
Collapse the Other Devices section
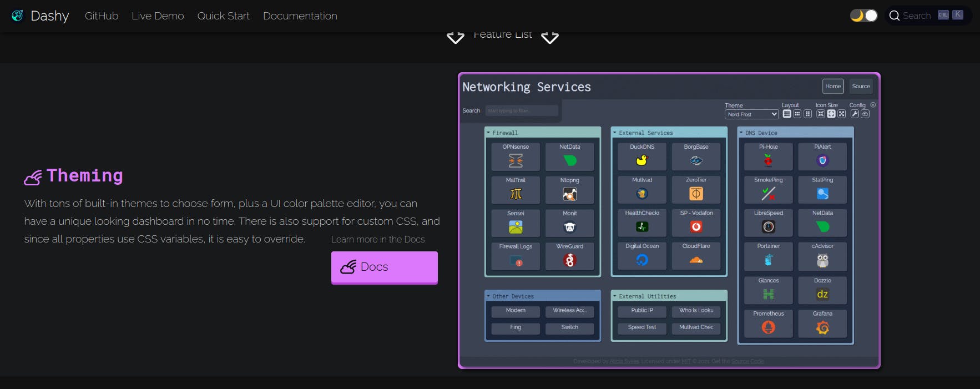[x=543, y=296]
